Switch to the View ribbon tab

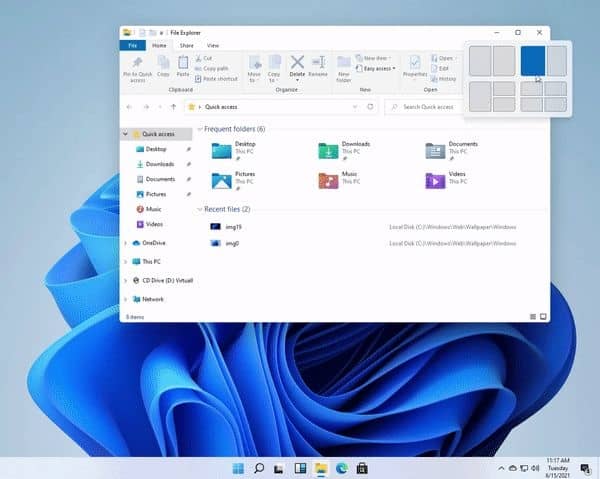tap(213, 45)
